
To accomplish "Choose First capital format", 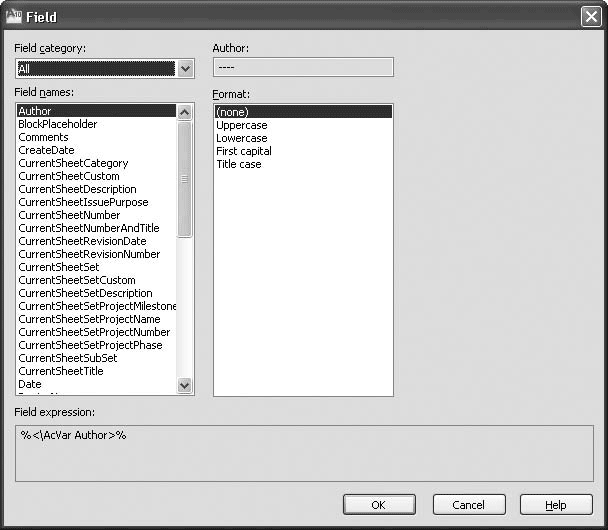I will [x=244, y=151].
